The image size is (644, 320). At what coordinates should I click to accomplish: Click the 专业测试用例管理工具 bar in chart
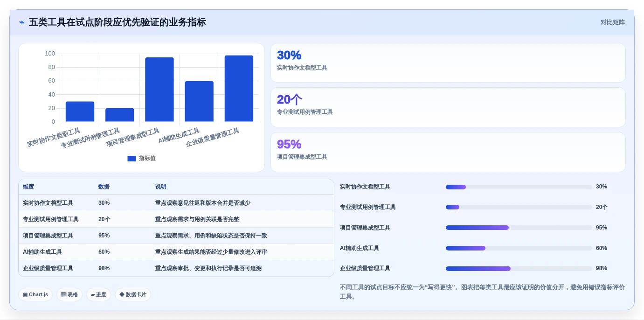tap(120, 115)
